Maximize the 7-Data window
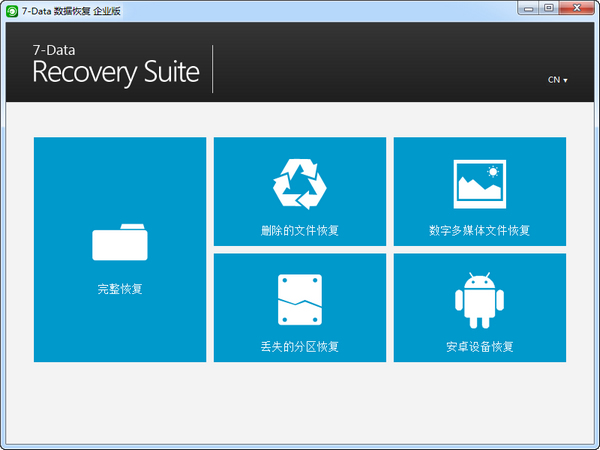 (549, 8)
